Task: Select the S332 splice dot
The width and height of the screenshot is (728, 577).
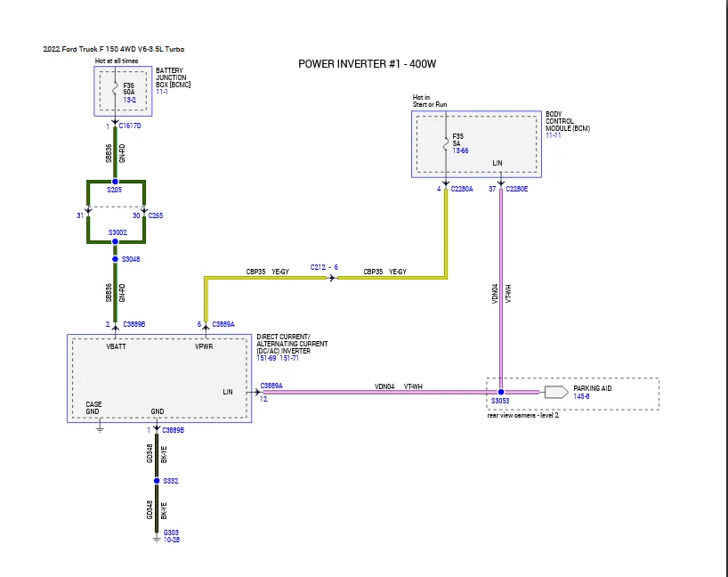Action: [x=157, y=481]
